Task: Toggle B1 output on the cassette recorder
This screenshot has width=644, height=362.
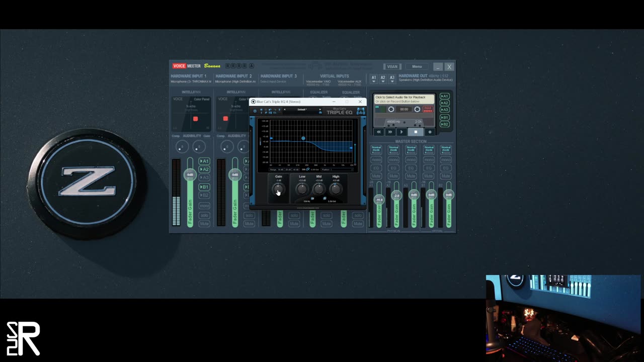Action: 445,117
